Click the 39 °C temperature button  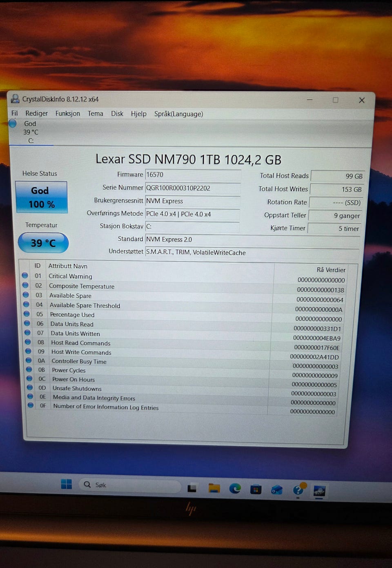[43, 243]
